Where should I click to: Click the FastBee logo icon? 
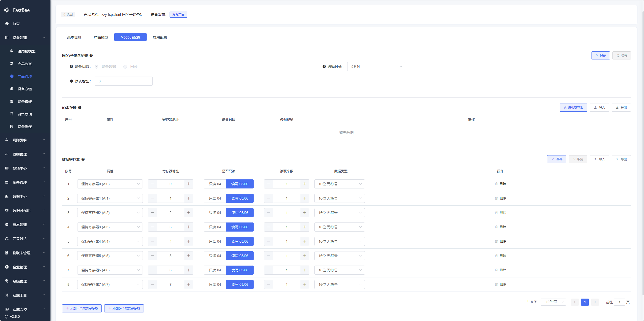(x=7, y=10)
